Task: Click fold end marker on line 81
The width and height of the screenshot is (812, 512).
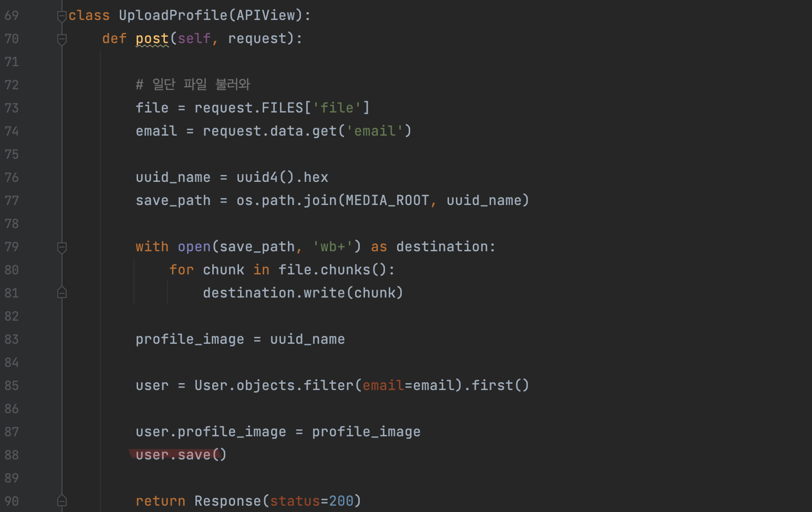Action: (x=62, y=293)
